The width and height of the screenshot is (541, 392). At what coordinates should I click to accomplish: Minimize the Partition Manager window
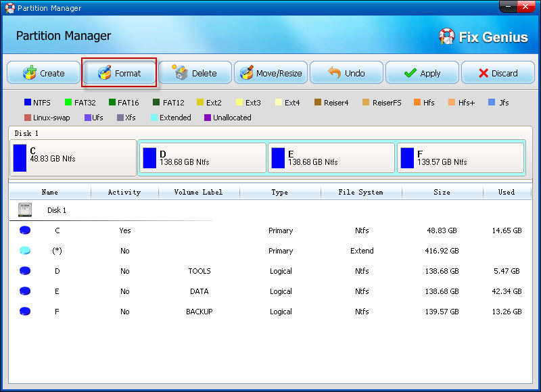pyautogui.click(x=508, y=7)
